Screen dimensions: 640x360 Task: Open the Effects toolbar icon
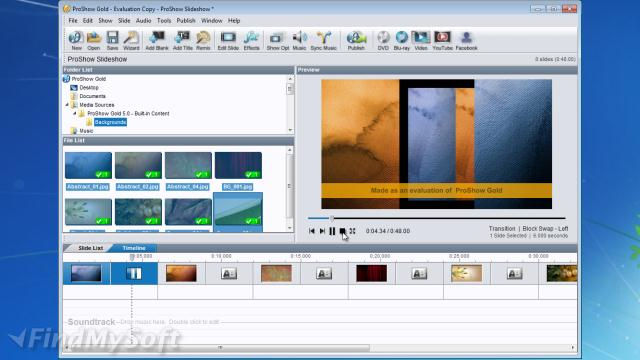coord(251,41)
